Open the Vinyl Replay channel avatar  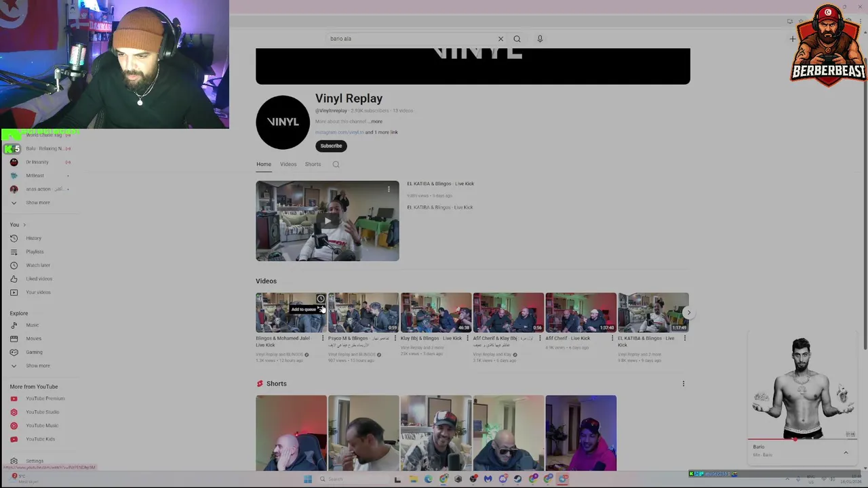click(283, 122)
